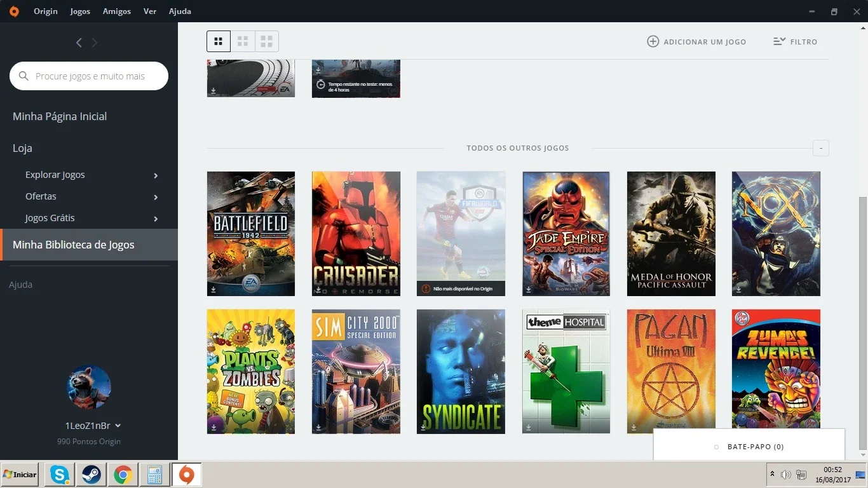Select the NOX game tile

click(776, 234)
